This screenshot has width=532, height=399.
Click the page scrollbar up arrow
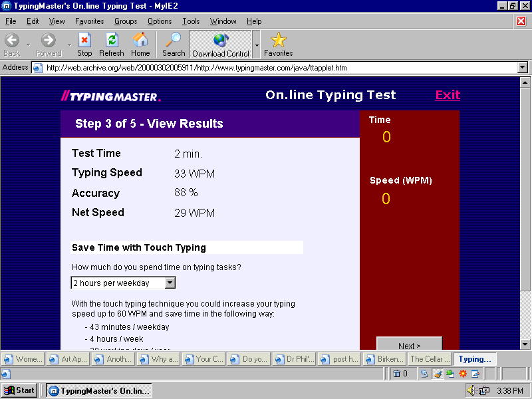click(525, 82)
